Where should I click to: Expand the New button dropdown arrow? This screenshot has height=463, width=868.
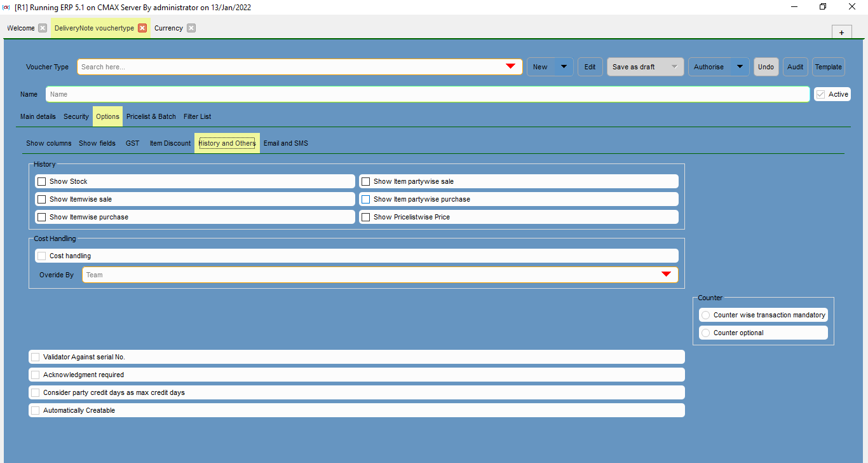pyautogui.click(x=564, y=67)
